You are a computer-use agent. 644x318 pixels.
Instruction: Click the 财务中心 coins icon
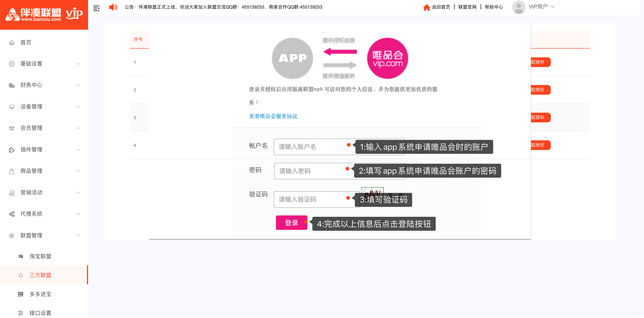11,85
